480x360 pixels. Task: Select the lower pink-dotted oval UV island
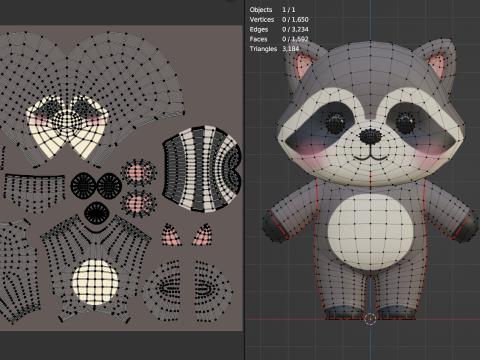tap(138, 203)
